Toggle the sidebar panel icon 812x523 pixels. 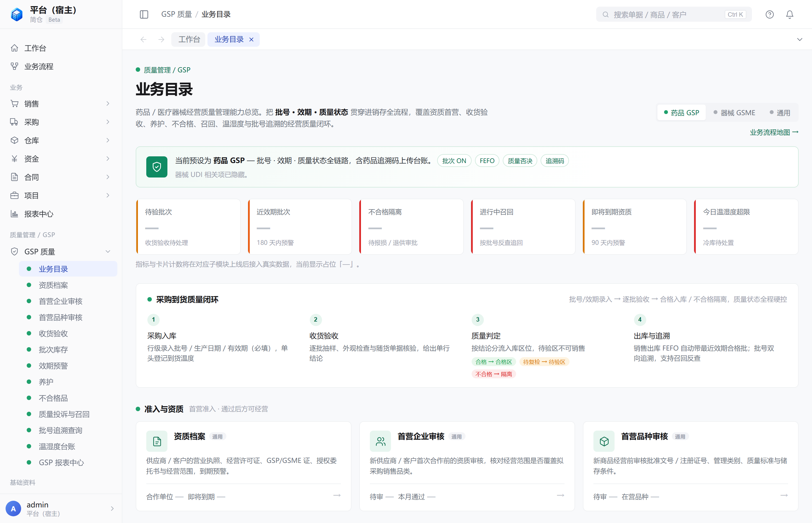click(144, 14)
